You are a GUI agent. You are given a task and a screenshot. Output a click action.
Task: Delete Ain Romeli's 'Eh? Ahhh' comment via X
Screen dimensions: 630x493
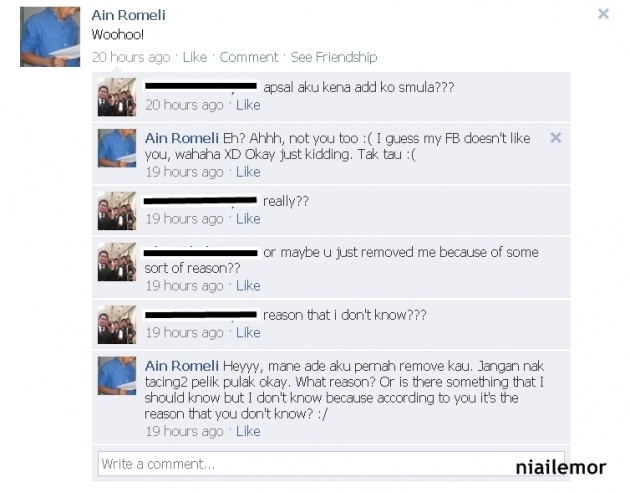click(x=556, y=138)
